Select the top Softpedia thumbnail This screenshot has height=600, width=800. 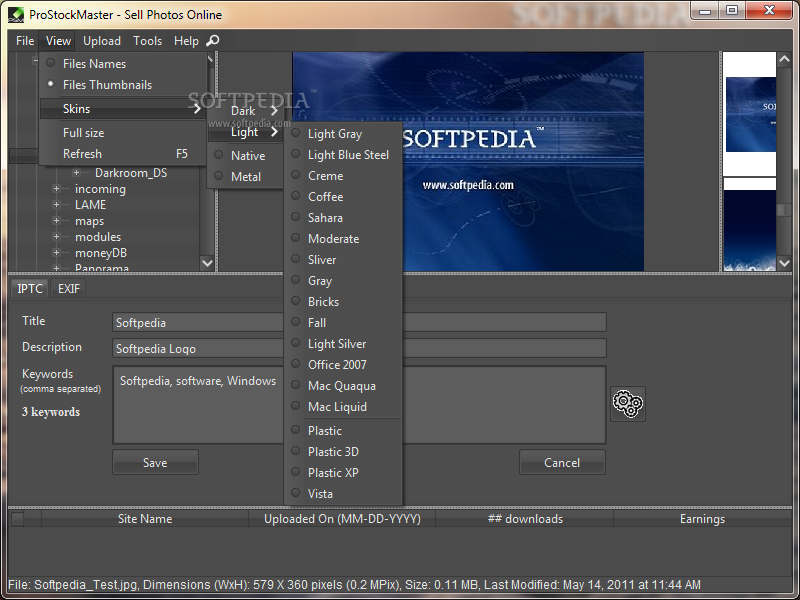click(751, 114)
